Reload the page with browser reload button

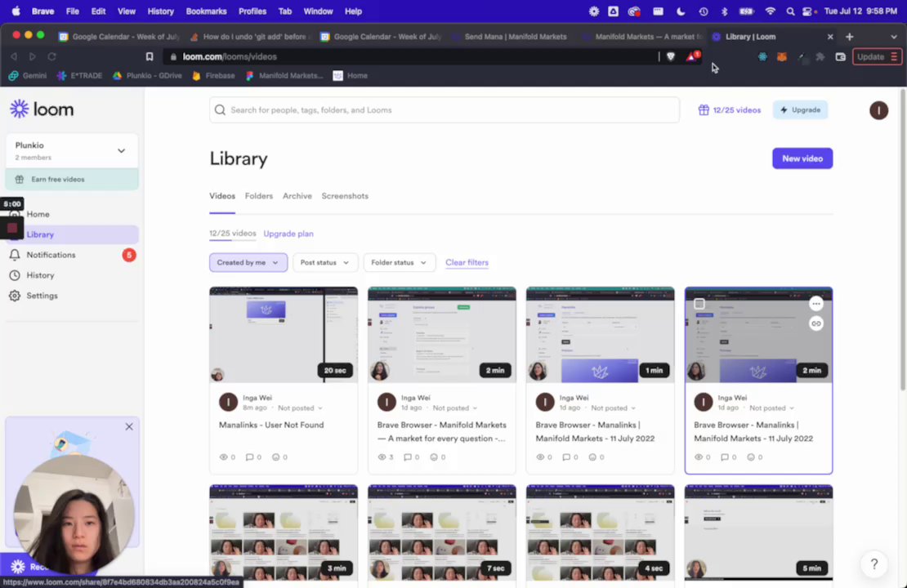point(51,56)
